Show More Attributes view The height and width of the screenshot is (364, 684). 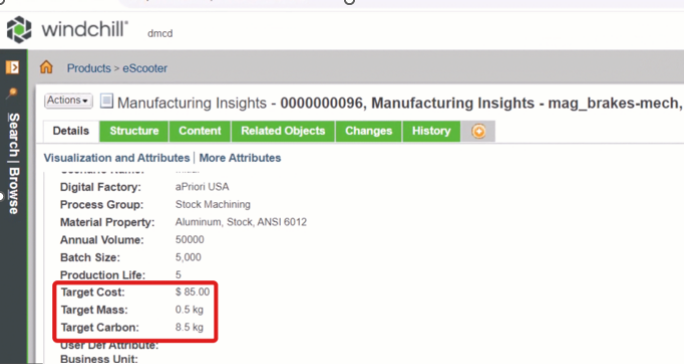[240, 158]
